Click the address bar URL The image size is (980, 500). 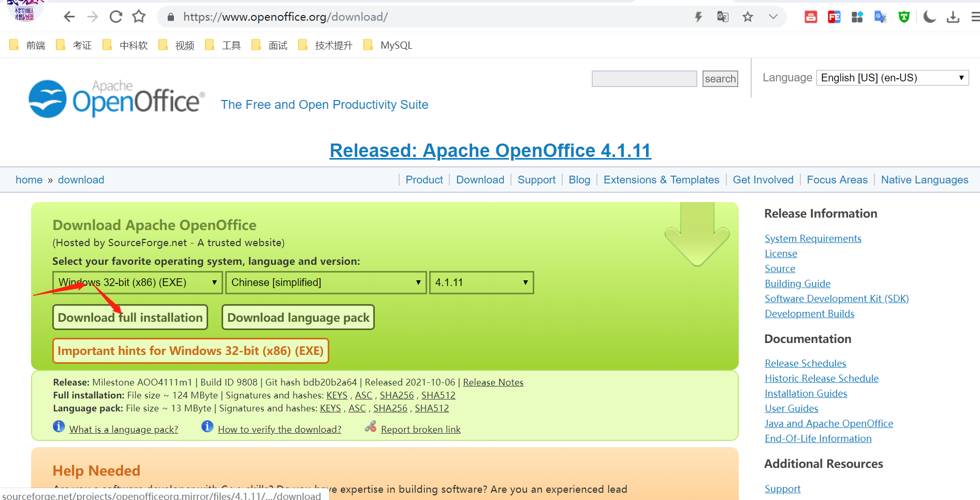[x=285, y=17]
